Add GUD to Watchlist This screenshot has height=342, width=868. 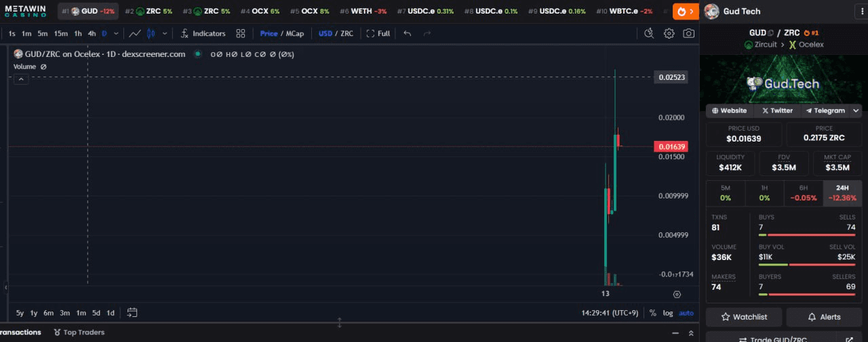click(x=744, y=317)
